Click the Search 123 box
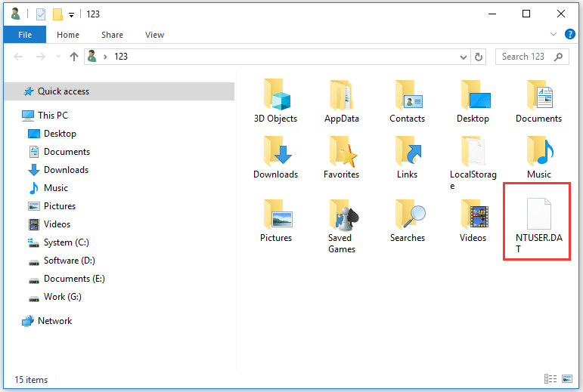 (x=532, y=57)
